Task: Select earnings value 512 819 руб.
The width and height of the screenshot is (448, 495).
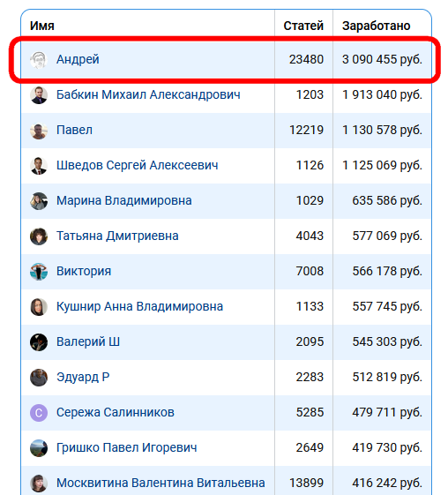Action: pyautogui.click(x=387, y=378)
